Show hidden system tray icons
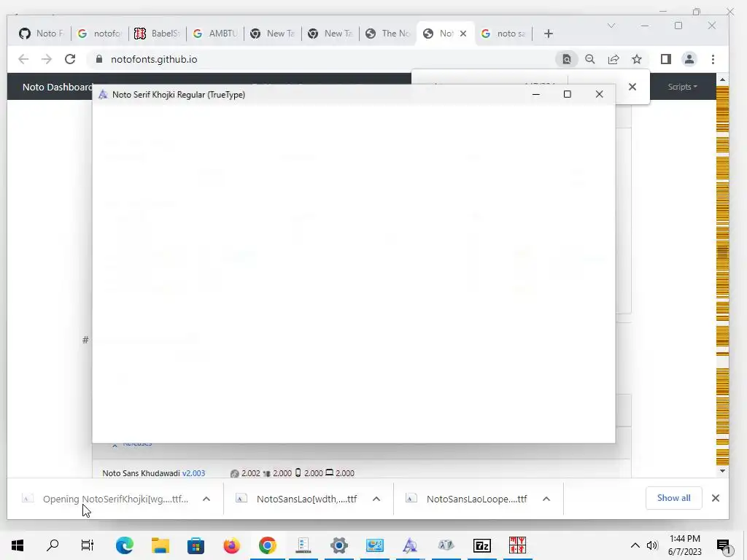The image size is (747, 560). tap(635, 545)
